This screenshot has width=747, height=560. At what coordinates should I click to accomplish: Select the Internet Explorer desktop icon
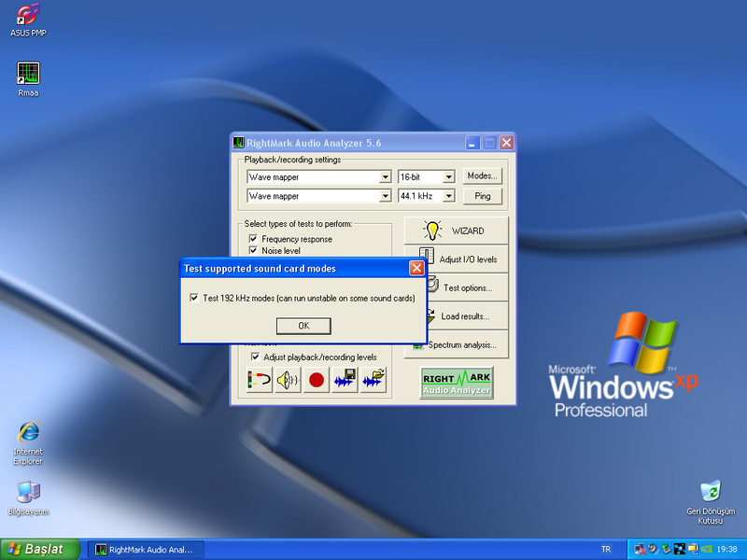point(28,442)
